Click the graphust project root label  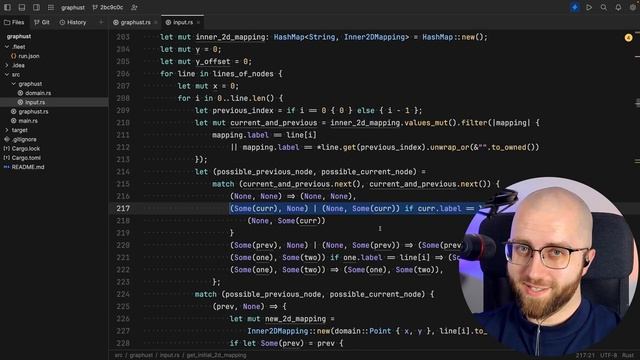pyautogui.click(x=19, y=36)
